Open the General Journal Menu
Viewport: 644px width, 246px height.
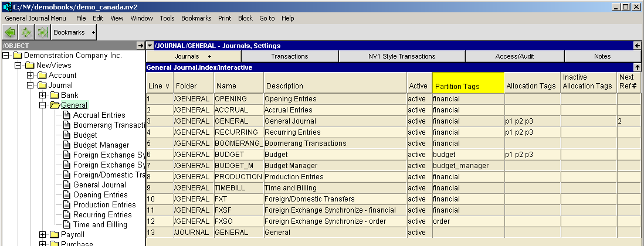click(x=35, y=18)
